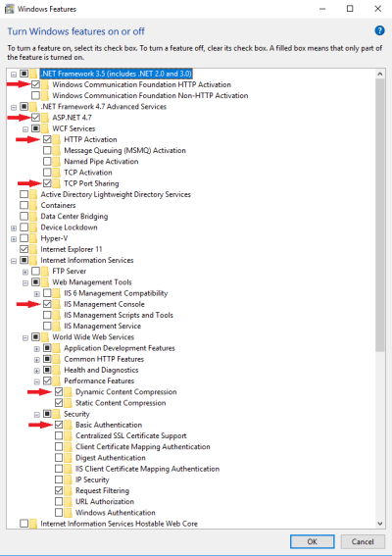The height and width of the screenshot is (556, 392).
Task: Select the folder icon next to Security
Action: tap(57, 414)
